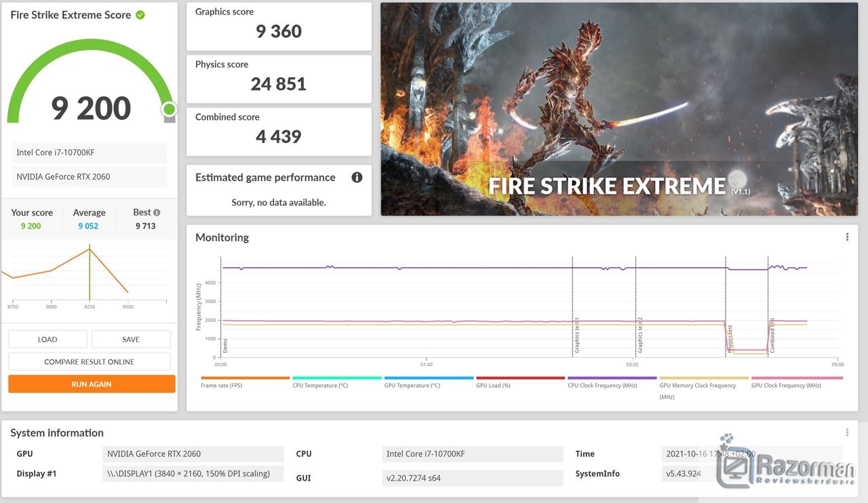Click NVIDIA GeForce RTX 2060 under the gauge

click(x=90, y=177)
